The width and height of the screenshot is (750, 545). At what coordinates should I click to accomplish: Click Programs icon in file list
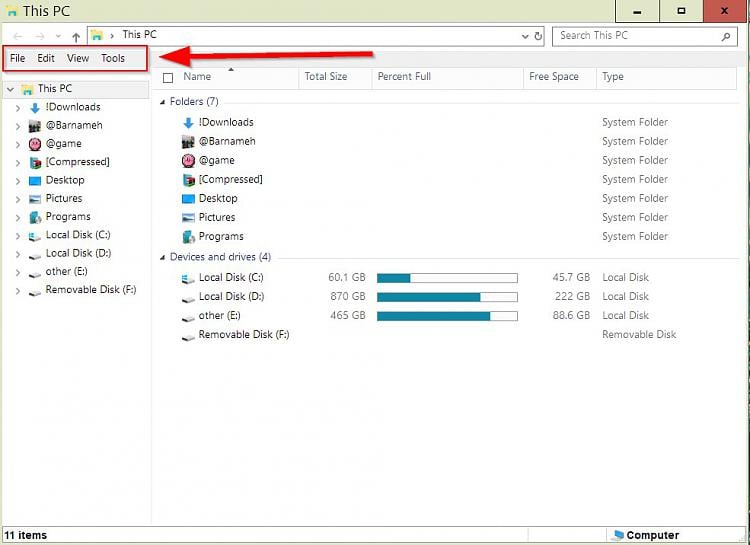189,237
